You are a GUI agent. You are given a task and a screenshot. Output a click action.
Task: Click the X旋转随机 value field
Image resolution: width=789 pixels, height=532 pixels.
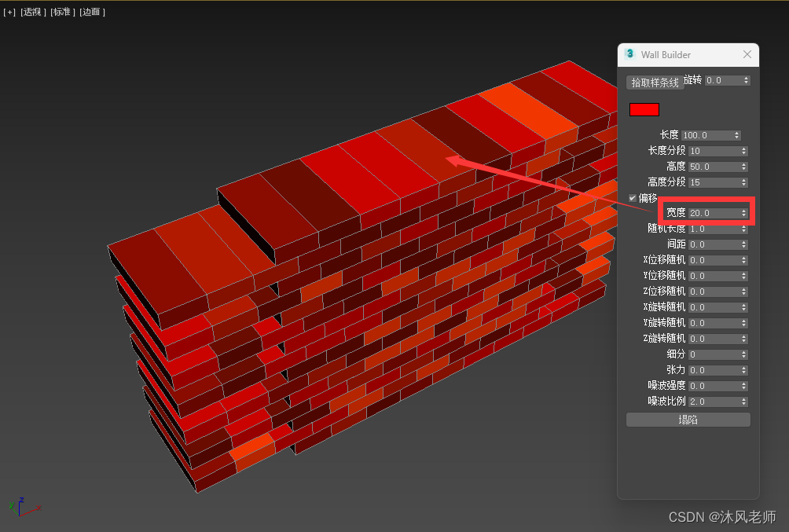pyautogui.click(x=714, y=307)
